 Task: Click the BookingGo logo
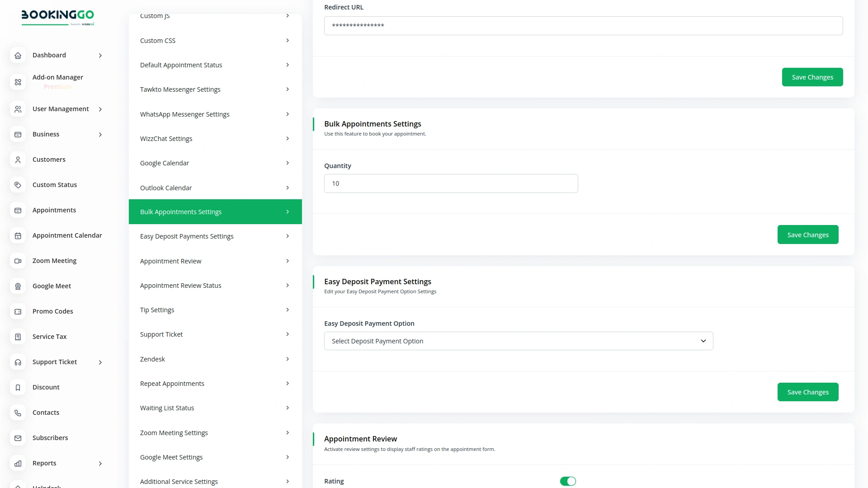point(58,17)
